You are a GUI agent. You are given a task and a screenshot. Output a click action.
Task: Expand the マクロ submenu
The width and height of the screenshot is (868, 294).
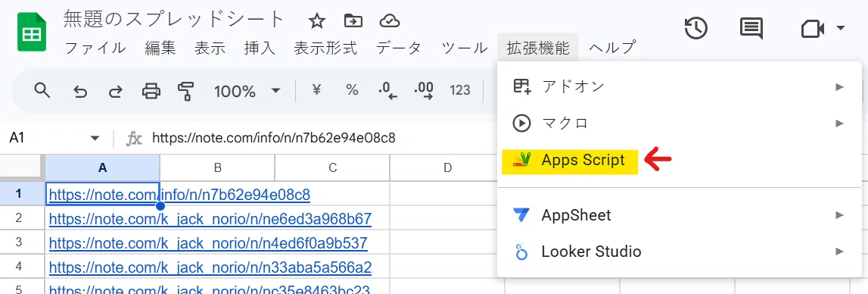[x=680, y=124]
